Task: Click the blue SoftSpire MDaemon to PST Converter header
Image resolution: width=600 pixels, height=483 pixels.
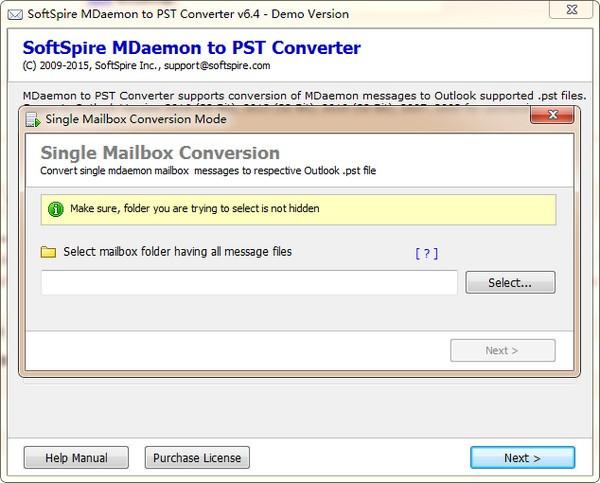Action: (191, 47)
